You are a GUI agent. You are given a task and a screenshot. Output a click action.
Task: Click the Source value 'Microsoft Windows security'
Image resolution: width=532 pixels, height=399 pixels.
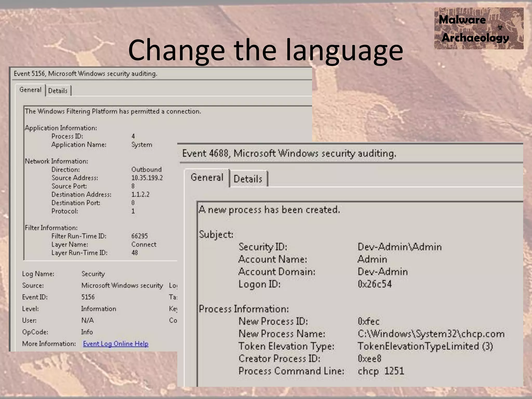[122, 285]
